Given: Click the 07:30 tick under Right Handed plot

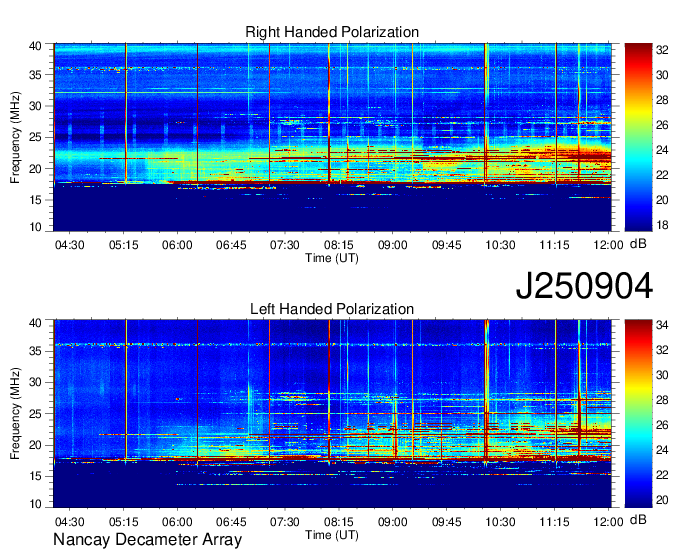Looking at the screenshot, I should click(285, 245).
